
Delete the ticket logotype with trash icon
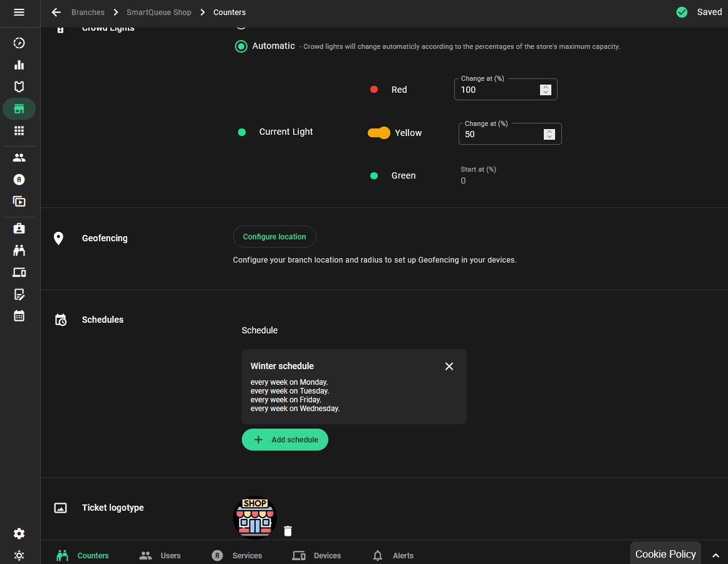point(288,531)
